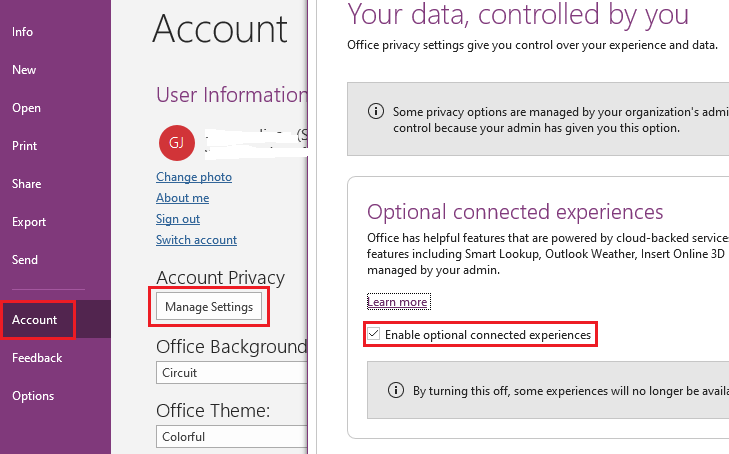
Task: Open the Office Background dropdown
Action: [x=232, y=373]
